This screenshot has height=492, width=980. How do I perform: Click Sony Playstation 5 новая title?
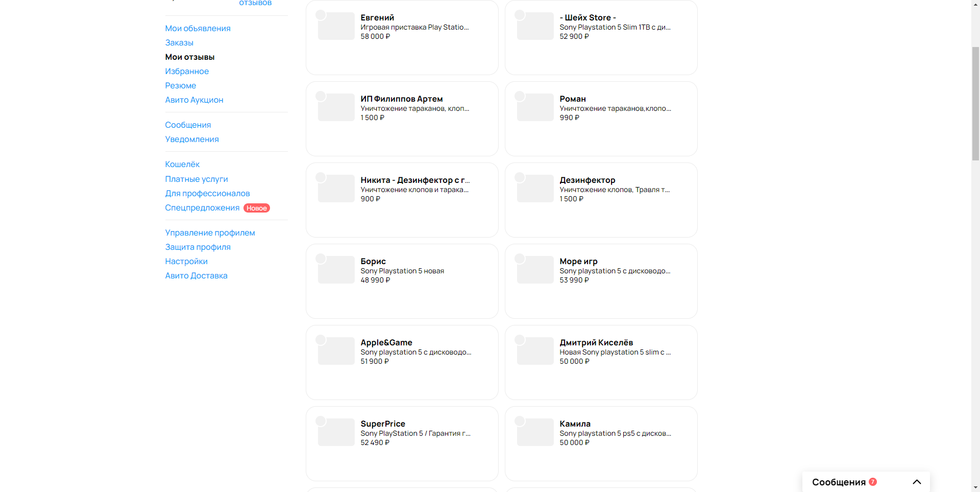402,271
